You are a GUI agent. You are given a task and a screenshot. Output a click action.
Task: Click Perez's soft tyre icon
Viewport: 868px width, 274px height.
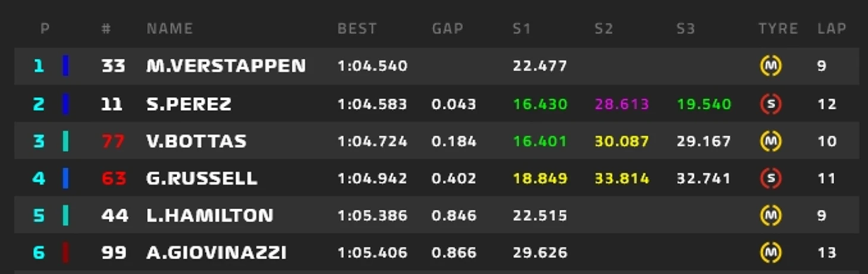tap(771, 104)
